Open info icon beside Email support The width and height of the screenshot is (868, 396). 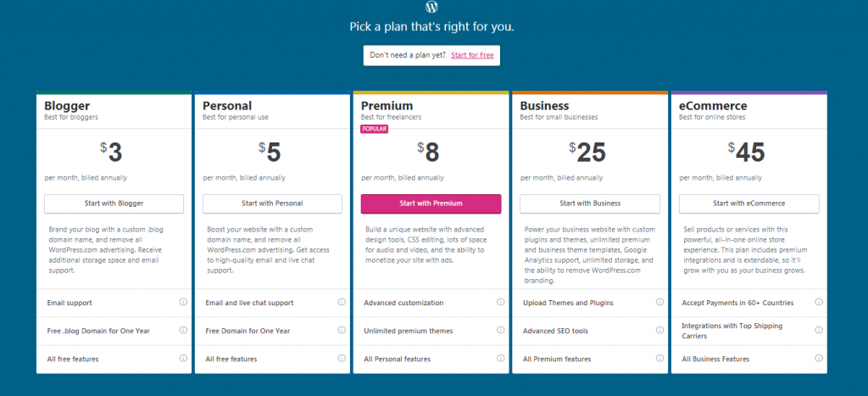coord(183,302)
